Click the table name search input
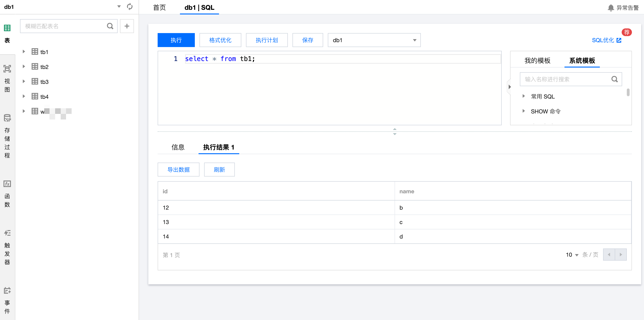Image resolution: width=644 pixels, height=320 pixels. (x=64, y=26)
